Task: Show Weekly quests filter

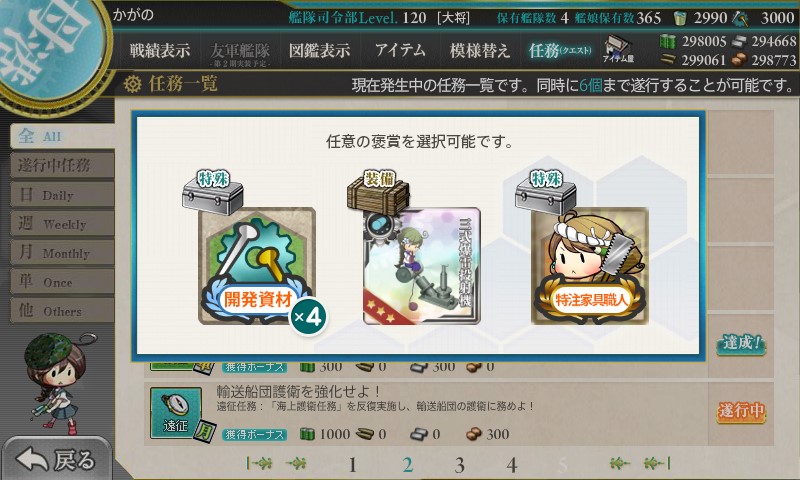Action: (x=62, y=224)
